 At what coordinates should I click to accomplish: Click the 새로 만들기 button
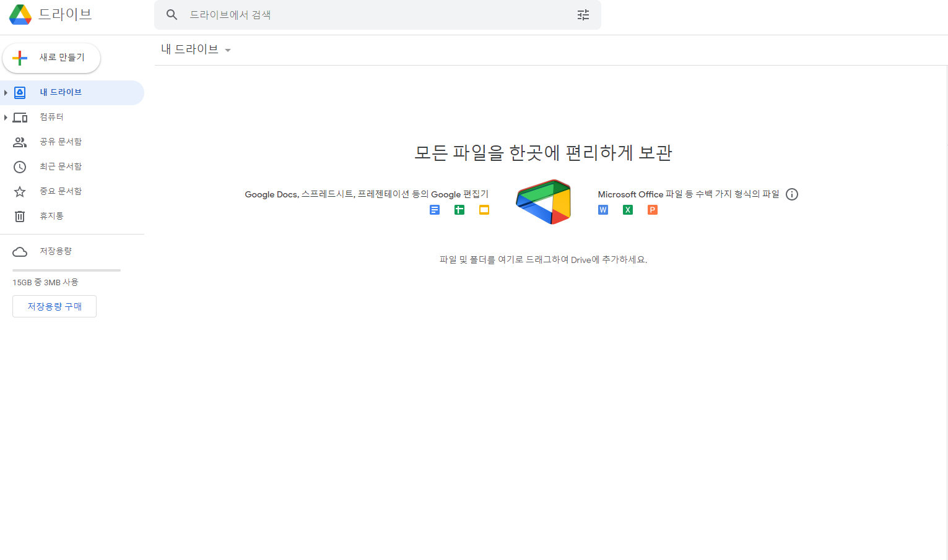tap(51, 58)
